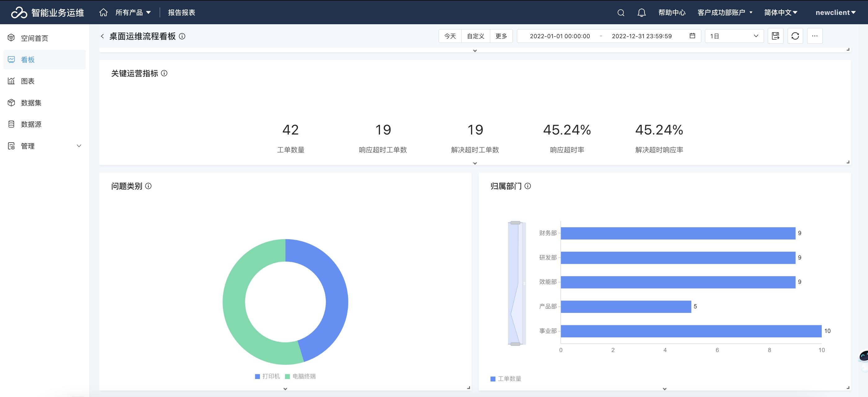Show info for 桌面运维流程看板 title

182,36
